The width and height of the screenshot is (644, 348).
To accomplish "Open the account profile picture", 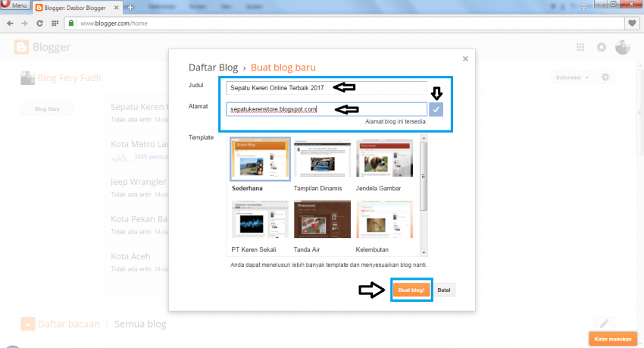I will click(623, 47).
